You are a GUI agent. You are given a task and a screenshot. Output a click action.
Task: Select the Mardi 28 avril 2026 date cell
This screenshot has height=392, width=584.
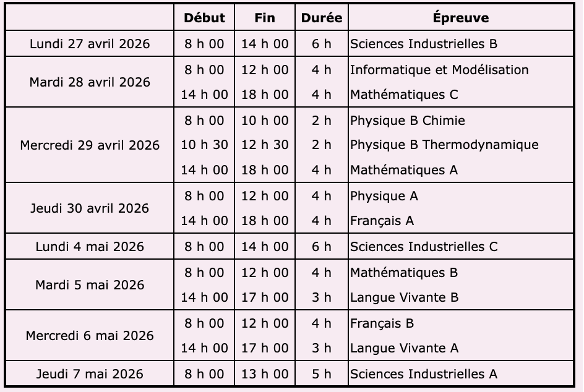click(90, 82)
